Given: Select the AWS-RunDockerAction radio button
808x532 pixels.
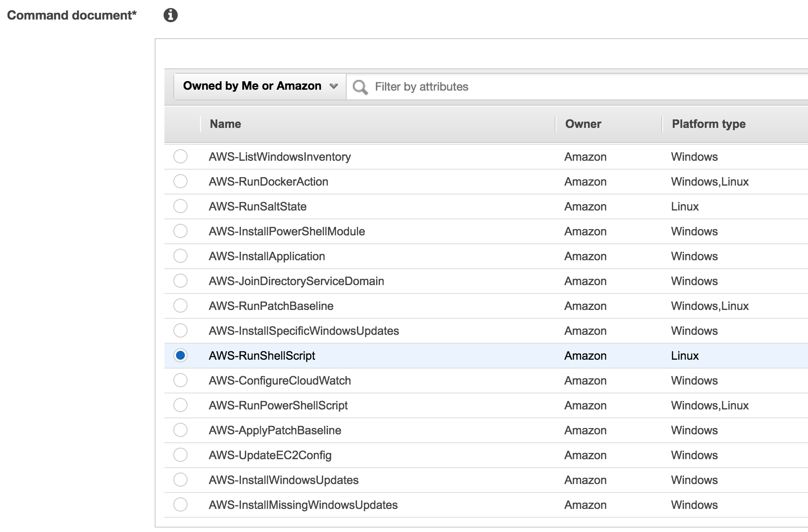Looking at the screenshot, I should point(180,181).
